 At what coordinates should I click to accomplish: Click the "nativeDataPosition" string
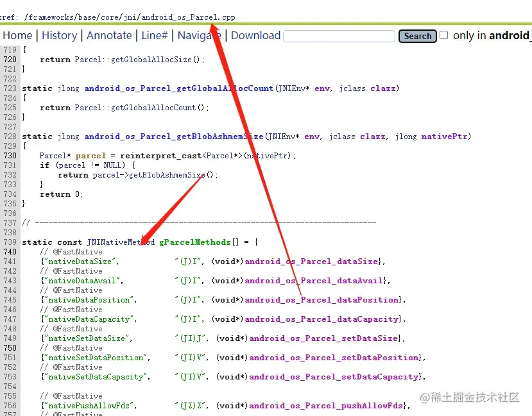[x=89, y=300]
